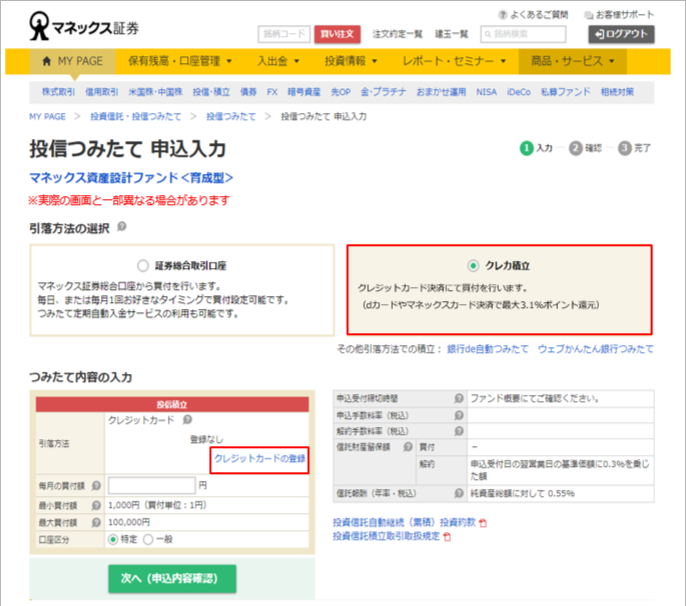The width and height of the screenshot is (686, 606).
Task: Open 銀行de自動つみたて link
Action: pos(487,349)
